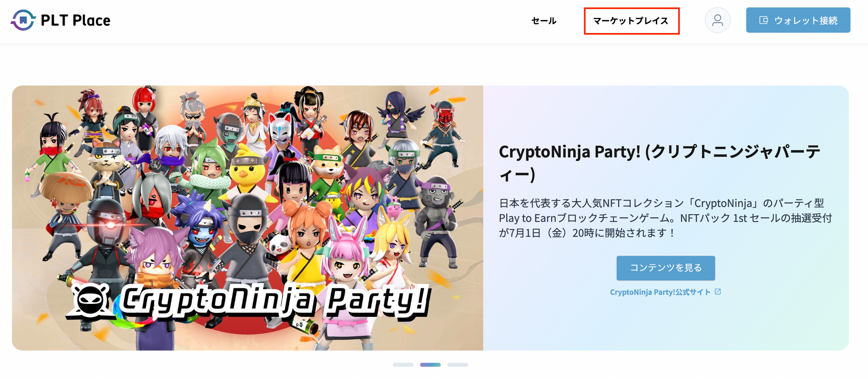Click the wallet icon in ウォレット接続 button
The height and width of the screenshot is (379, 868).
click(763, 20)
